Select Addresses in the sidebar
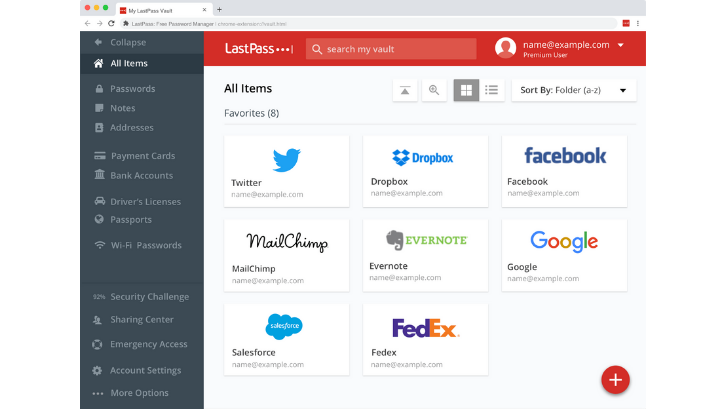The height and width of the screenshot is (409, 726). (x=131, y=127)
